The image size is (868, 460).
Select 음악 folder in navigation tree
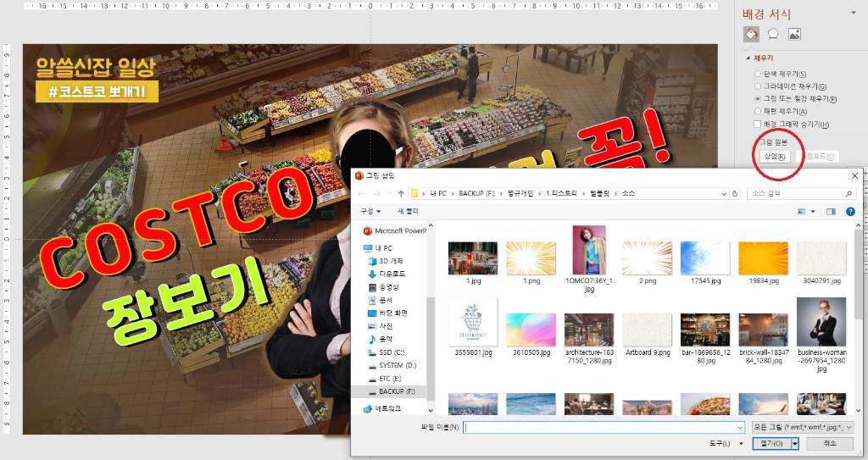[x=381, y=340]
